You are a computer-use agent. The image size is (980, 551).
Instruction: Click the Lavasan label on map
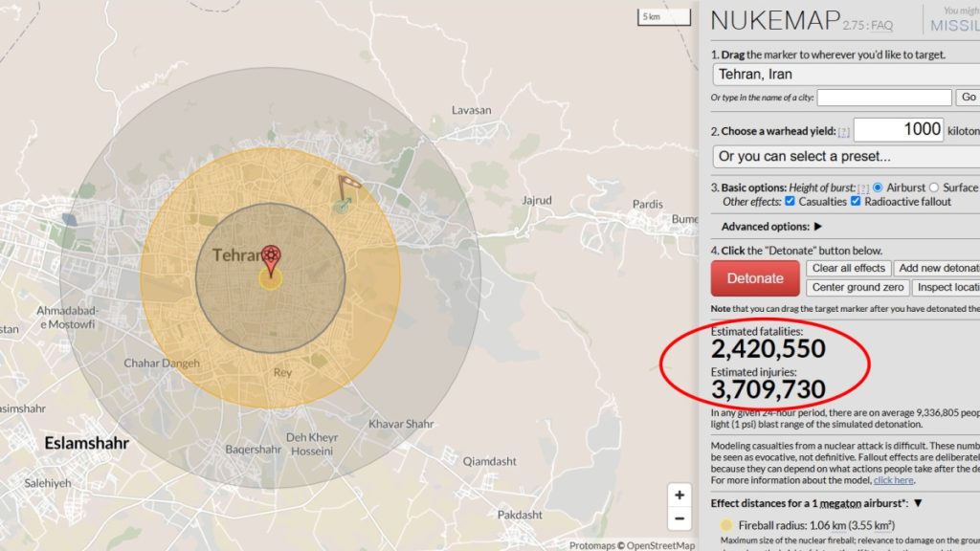471,110
